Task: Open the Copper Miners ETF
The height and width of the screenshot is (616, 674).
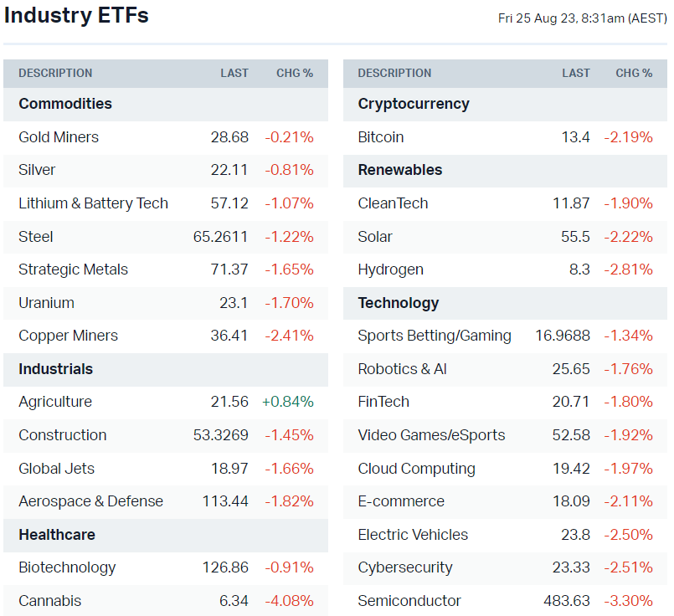Action: click(68, 336)
